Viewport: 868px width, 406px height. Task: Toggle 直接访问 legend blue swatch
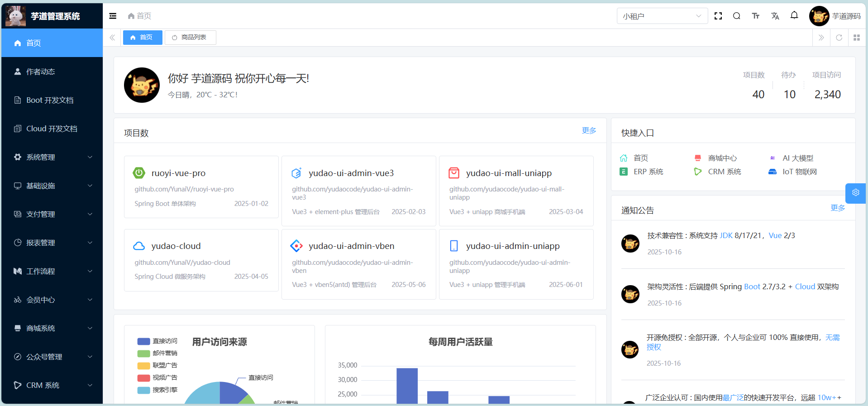[x=143, y=341]
